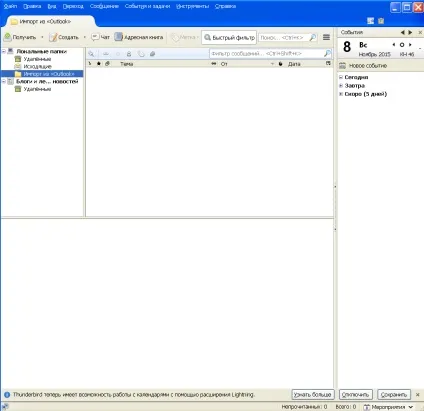Screen dimensions: 424x411
Task: Select Удалённые under Блоги и ленты новостей
Action: [x=37, y=89]
